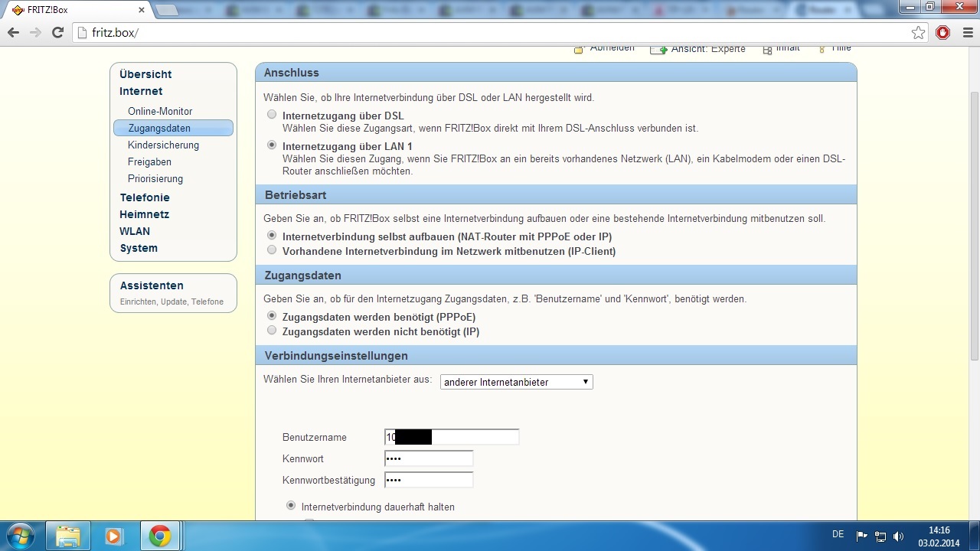The image size is (980, 551).
Task: Click the Abmelden link
Action: click(612, 48)
